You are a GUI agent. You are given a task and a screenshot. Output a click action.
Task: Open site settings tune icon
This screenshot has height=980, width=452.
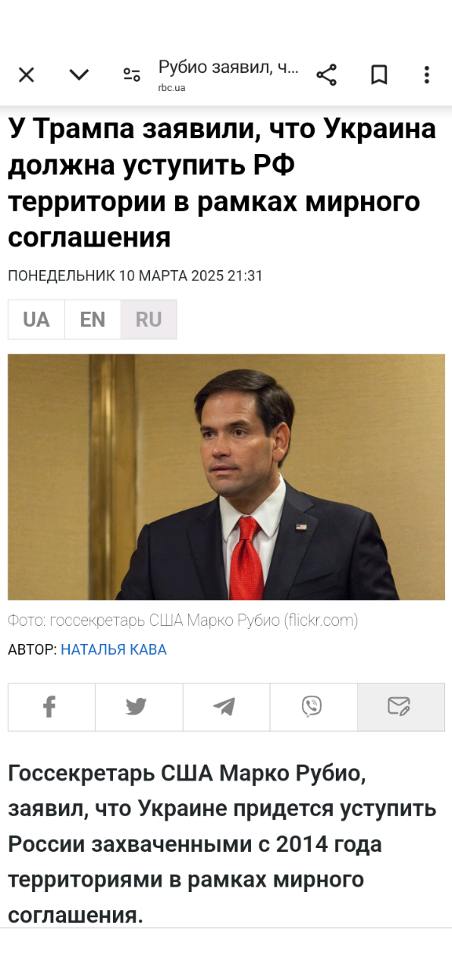pyautogui.click(x=132, y=75)
